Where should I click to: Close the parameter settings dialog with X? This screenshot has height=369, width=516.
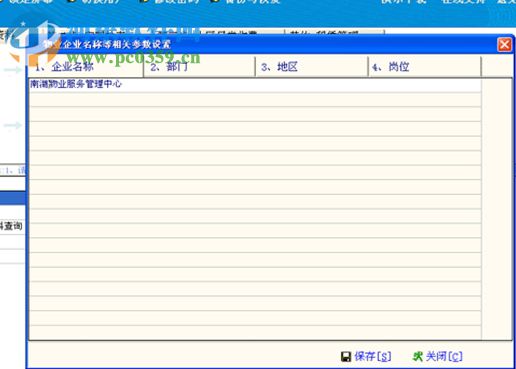coord(504,44)
